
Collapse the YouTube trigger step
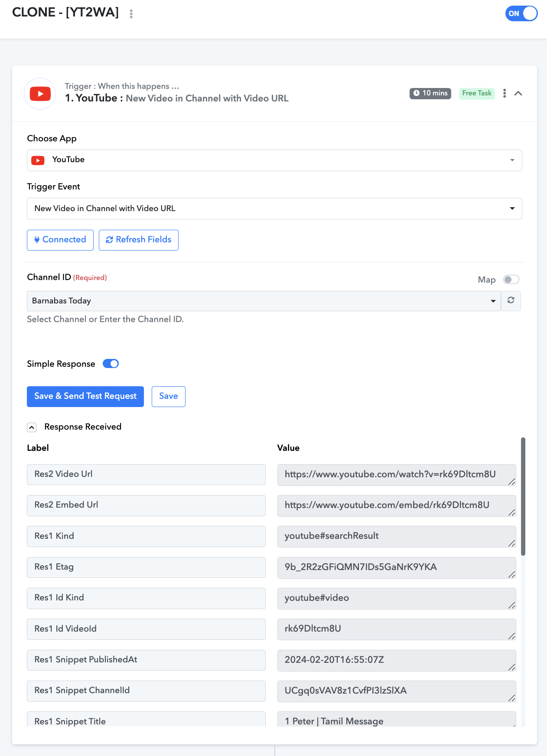point(518,93)
